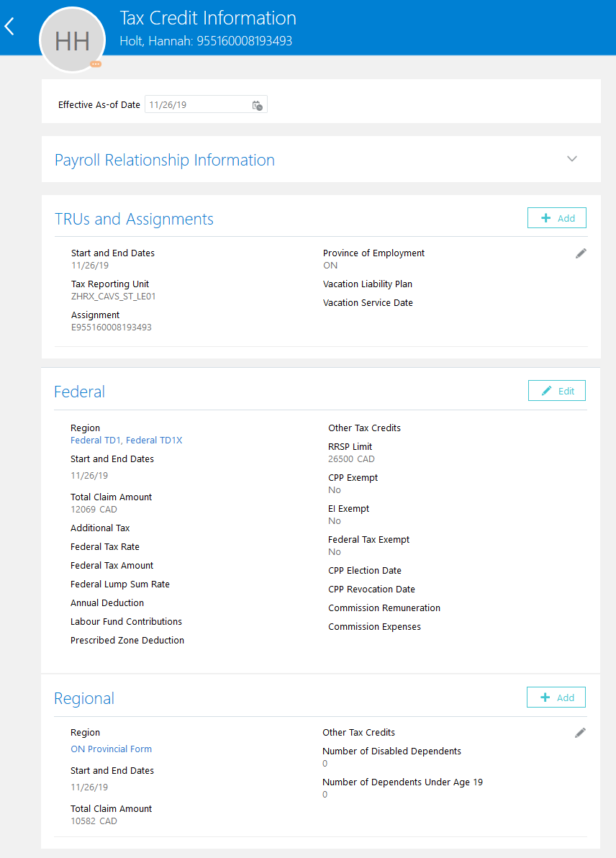Click the Regional section heading
Image resolution: width=616 pixels, height=858 pixels.
click(84, 698)
